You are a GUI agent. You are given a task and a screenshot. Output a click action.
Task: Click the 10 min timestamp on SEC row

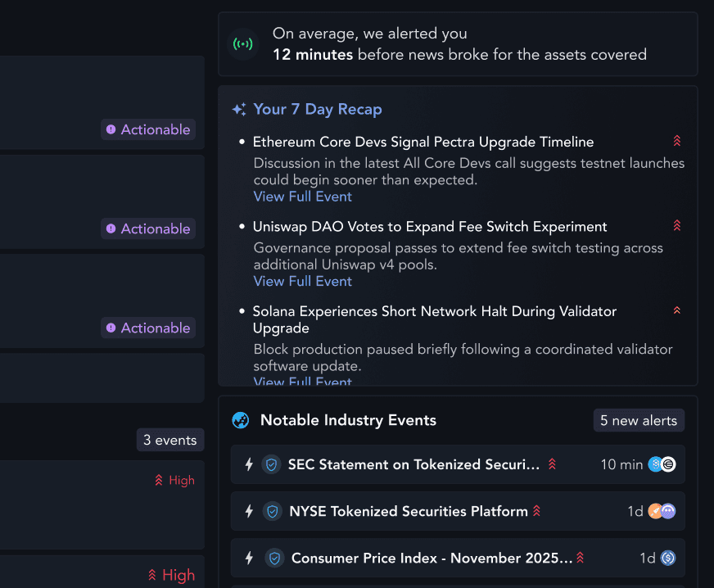(621, 464)
